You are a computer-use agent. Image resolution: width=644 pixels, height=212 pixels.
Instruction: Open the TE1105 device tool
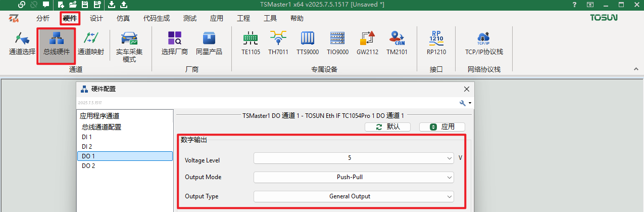(x=251, y=44)
